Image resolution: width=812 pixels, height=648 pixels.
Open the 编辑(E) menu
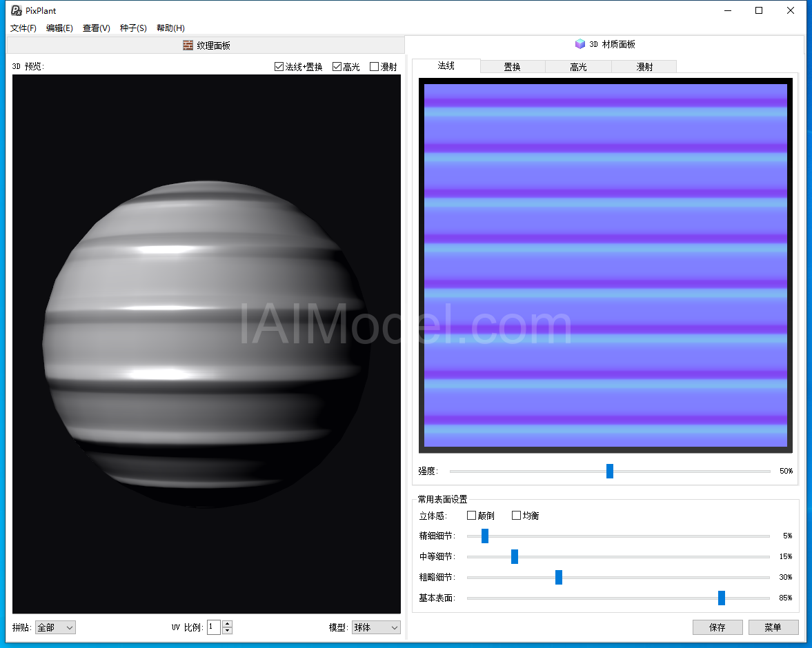(59, 28)
